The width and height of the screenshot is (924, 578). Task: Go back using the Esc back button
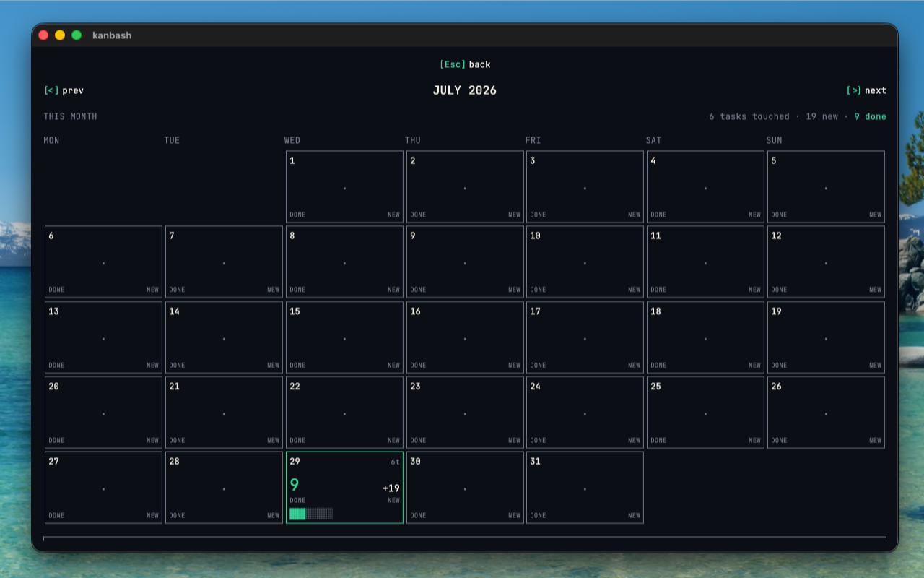click(x=465, y=64)
